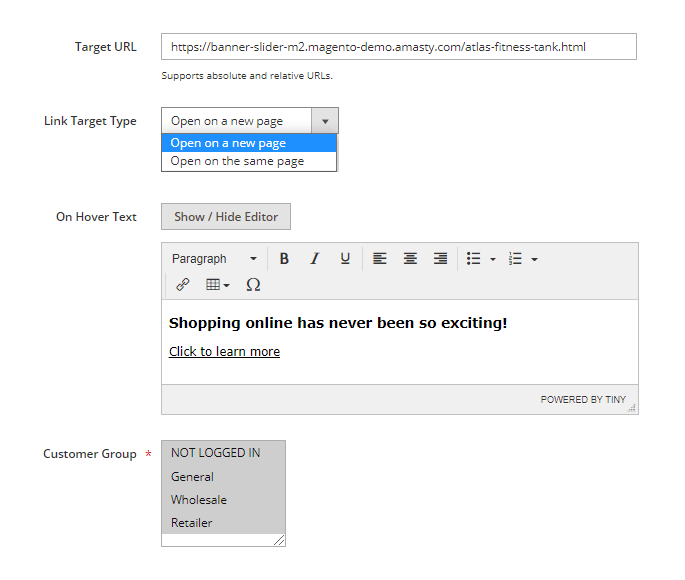Open special character Omega tool
685x580 pixels.
253,285
